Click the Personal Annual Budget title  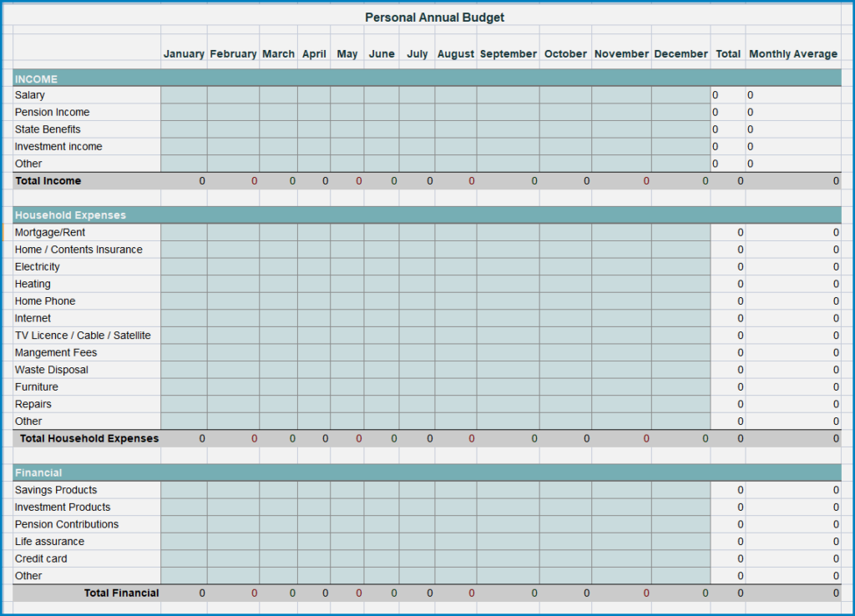[434, 17]
